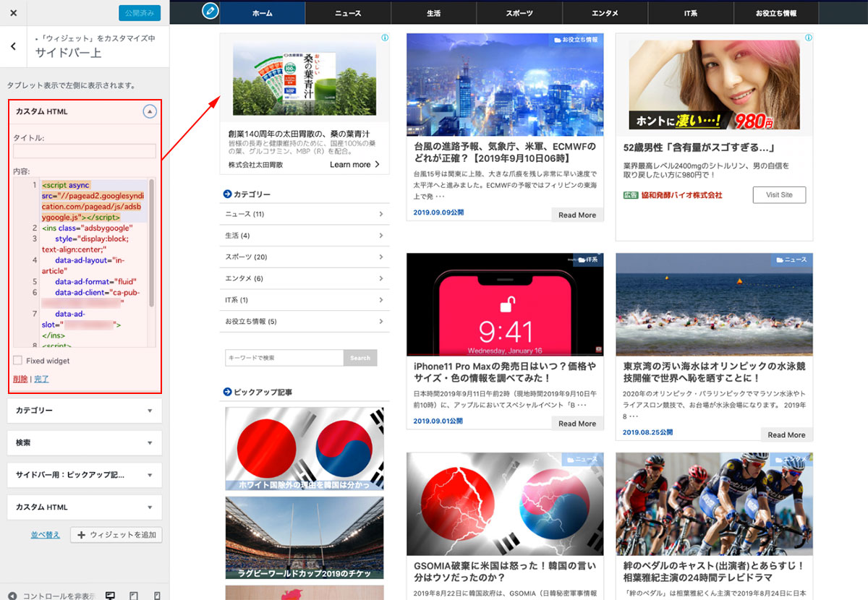
Task: Click the ニュース folder tag on the Tokyo Bay swimming article
Action: coord(791,260)
